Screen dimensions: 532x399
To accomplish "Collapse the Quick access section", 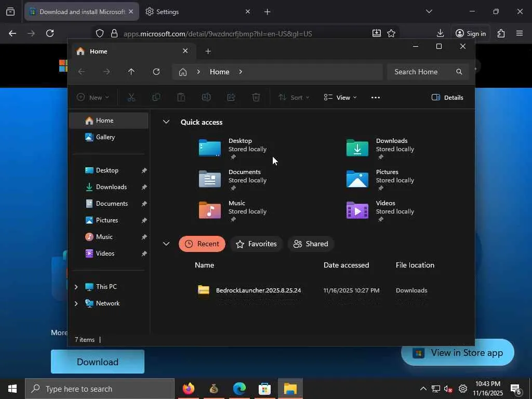I will (x=166, y=122).
